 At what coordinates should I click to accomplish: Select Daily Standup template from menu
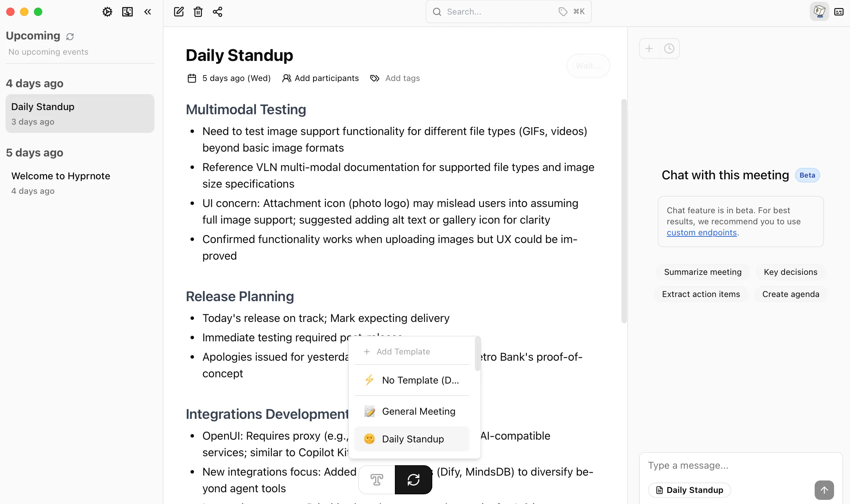click(412, 439)
